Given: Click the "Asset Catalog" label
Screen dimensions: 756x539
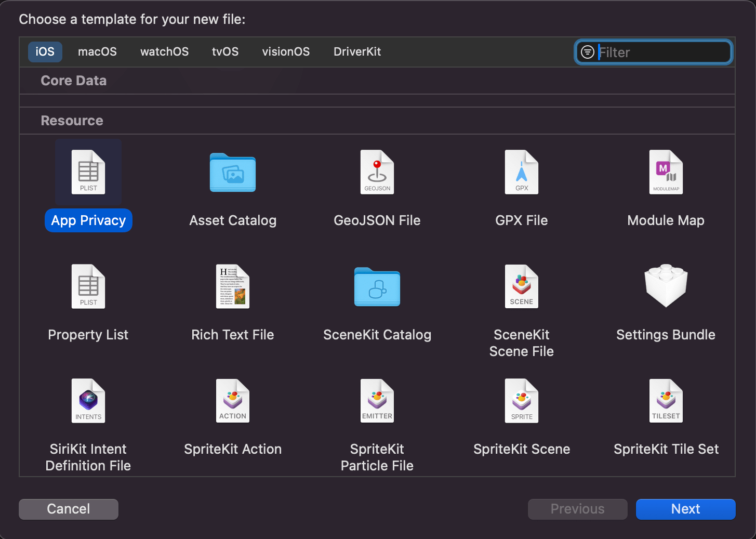Looking at the screenshot, I should (233, 220).
